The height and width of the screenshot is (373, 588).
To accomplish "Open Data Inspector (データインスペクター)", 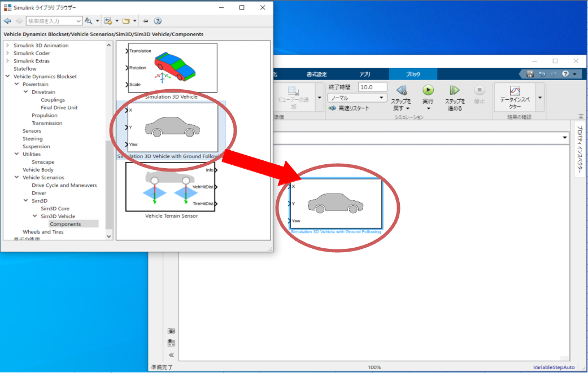I will 515,98.
